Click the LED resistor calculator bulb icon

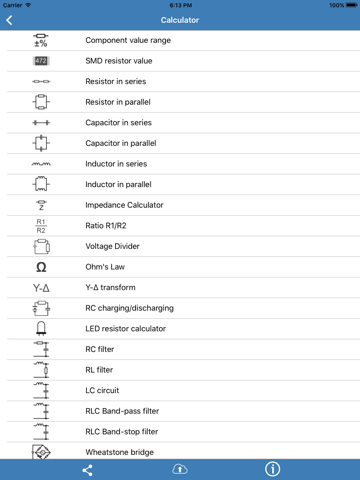pyautogui.click(x=41, y=328)
